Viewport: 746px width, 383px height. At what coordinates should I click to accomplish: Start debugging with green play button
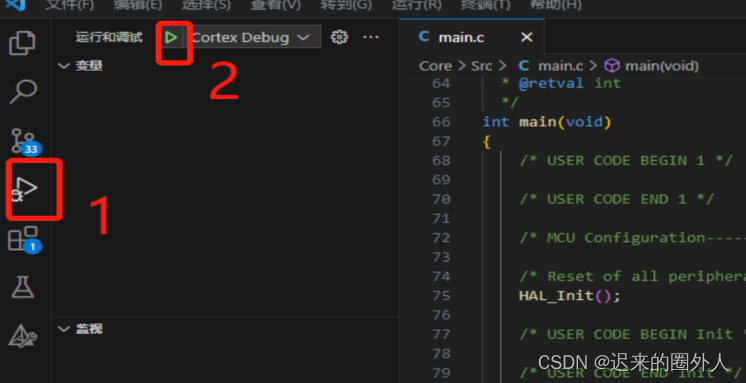click(x=171, y=37)
